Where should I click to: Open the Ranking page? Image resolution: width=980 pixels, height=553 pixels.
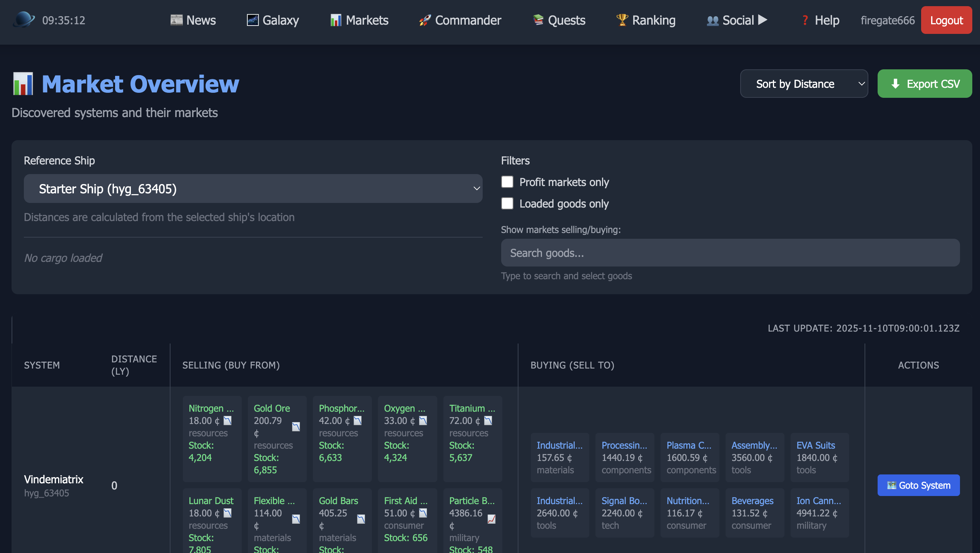coord(646,20)
